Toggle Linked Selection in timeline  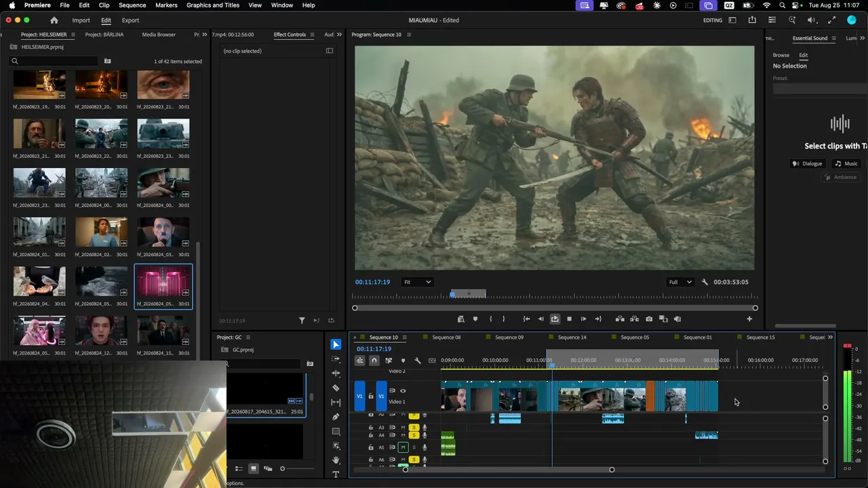(x=389, y=361)
